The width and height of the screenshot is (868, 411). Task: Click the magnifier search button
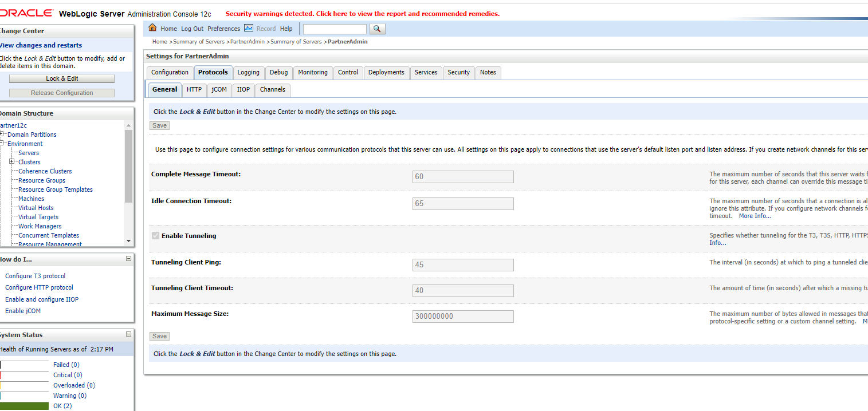coord(377,29)
